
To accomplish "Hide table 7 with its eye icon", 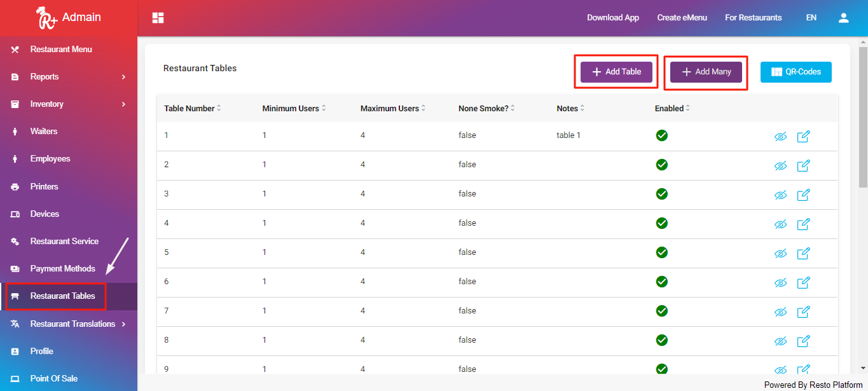I will (x=780, y=312).
